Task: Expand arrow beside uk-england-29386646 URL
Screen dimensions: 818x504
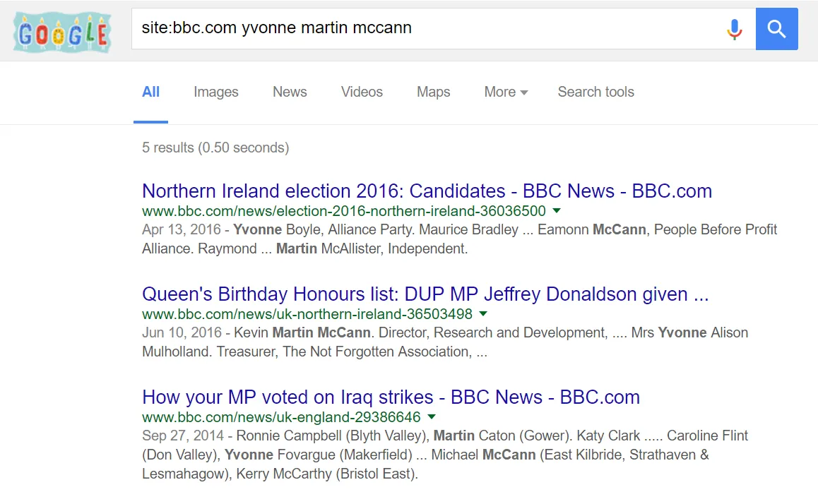Action: [x=432, y=417]
